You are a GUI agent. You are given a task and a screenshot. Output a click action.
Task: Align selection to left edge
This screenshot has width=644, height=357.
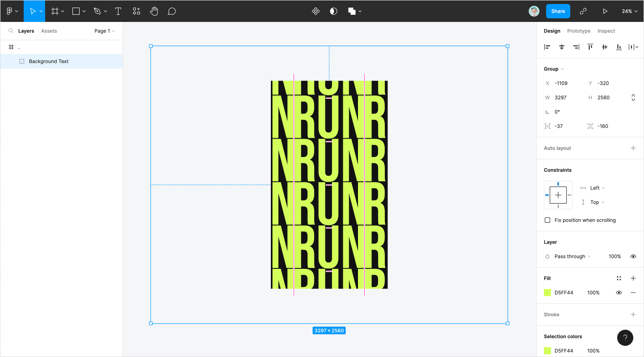(x=547, y=47)
